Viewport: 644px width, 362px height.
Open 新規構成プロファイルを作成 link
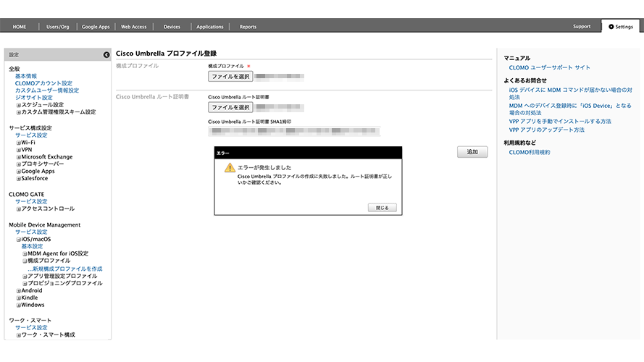[x=65, y=269]
